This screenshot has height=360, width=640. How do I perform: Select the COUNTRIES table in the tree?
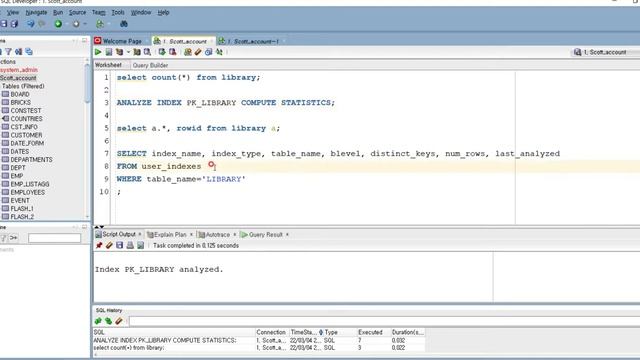(26, 119)
